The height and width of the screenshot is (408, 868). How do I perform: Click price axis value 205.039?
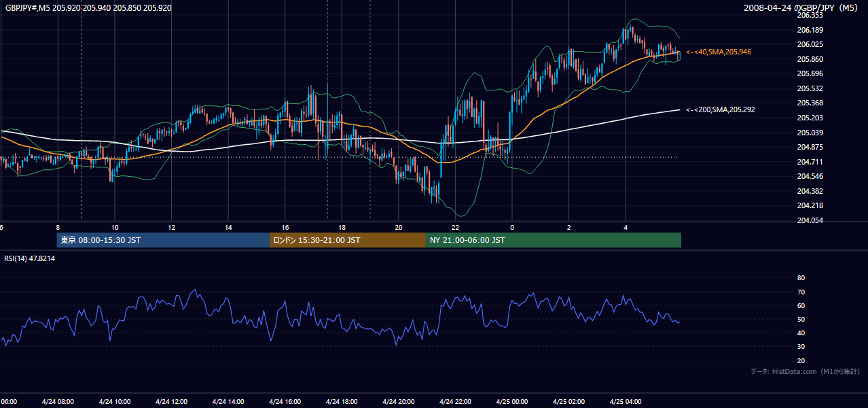pyautogui.click(x=810, y=133)
